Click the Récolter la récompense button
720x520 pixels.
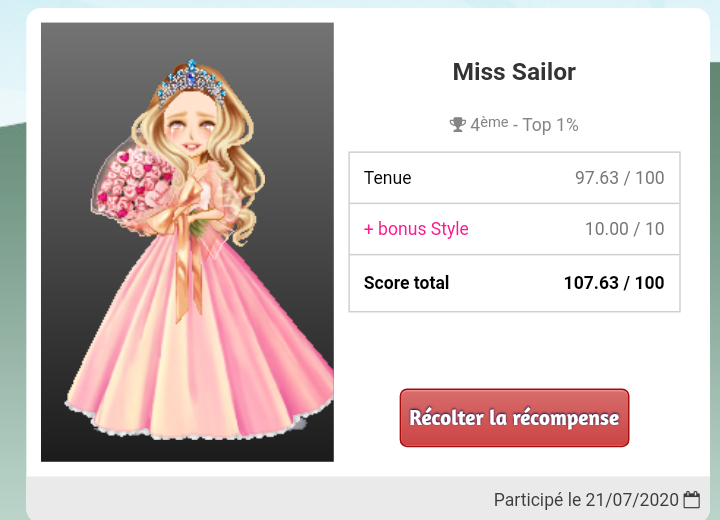pos(514,418)
